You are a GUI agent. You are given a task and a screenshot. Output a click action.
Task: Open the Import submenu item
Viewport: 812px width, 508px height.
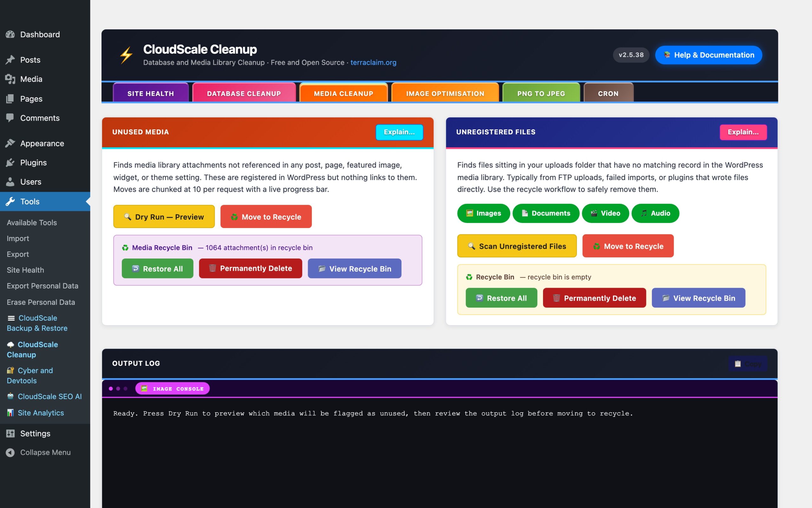click(x=18, y=238)
